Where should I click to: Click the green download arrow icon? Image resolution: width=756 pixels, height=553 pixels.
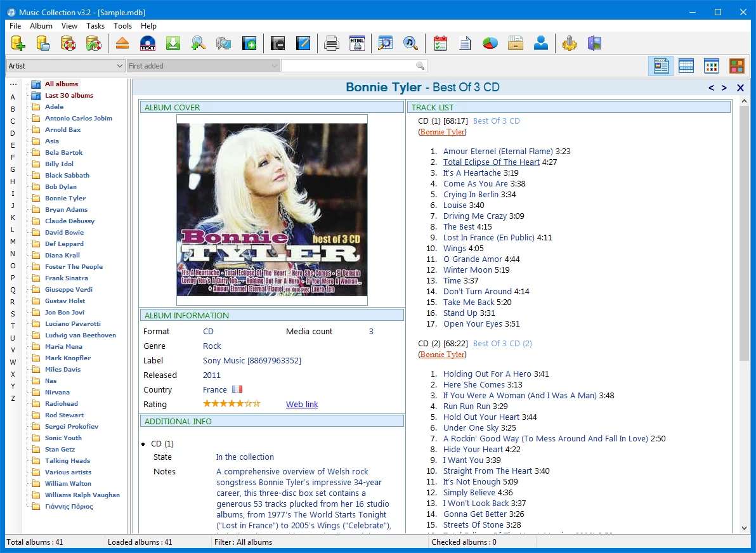[x=173, y=43]
